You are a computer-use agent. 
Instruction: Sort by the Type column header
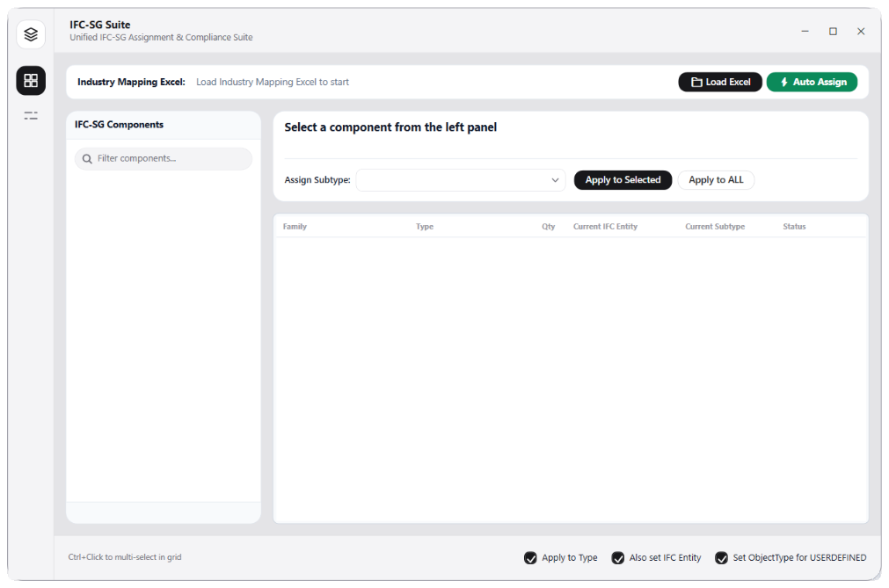(x=425, y=227)
